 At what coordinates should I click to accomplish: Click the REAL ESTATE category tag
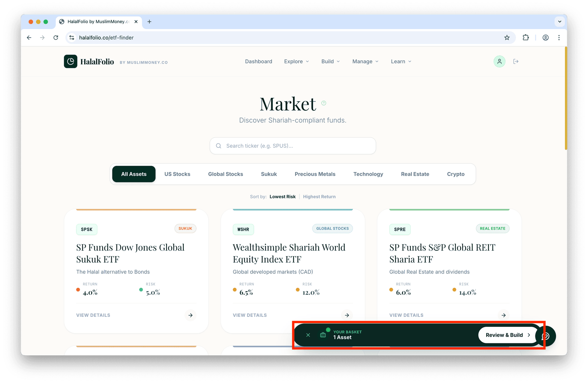(492, 229)
